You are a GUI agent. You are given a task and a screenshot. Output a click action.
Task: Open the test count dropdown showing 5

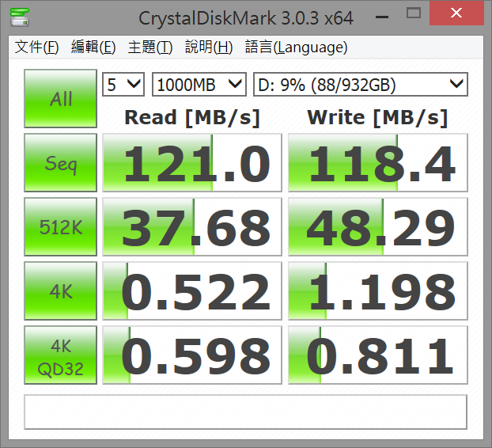(123, 85)
